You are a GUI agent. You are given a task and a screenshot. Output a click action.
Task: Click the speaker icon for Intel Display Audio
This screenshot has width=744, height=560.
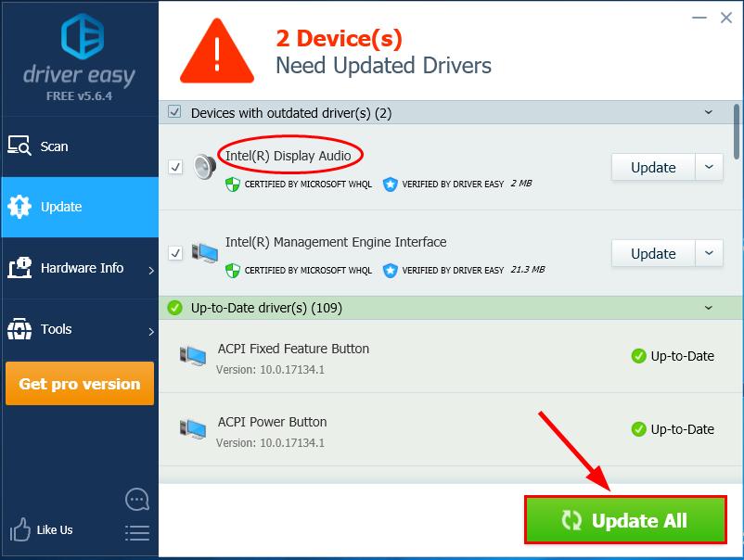point(205,167)
